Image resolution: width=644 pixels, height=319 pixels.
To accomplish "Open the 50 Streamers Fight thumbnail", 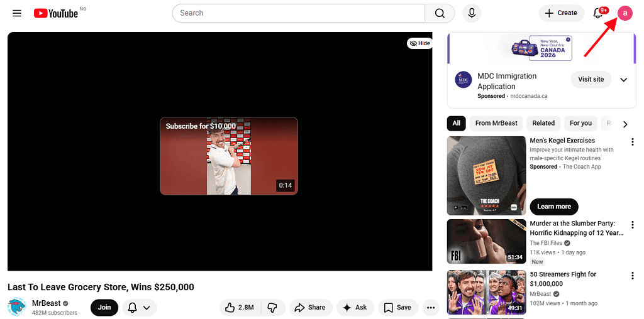I will pyautogui.click(x=487, y=293).
